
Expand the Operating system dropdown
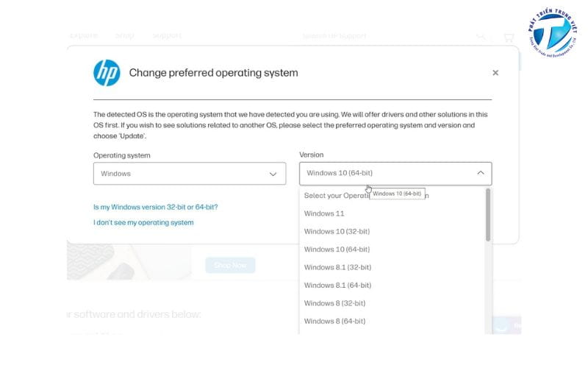190,174
